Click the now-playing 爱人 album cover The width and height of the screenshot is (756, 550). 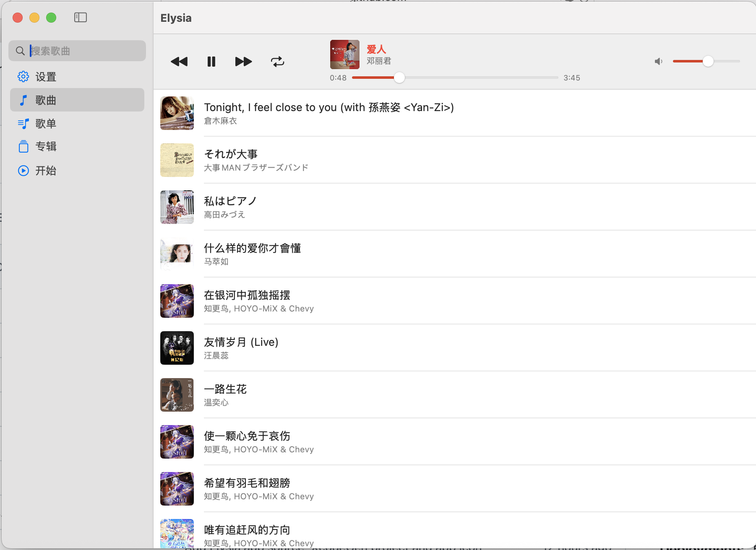(x=345, y=54)
